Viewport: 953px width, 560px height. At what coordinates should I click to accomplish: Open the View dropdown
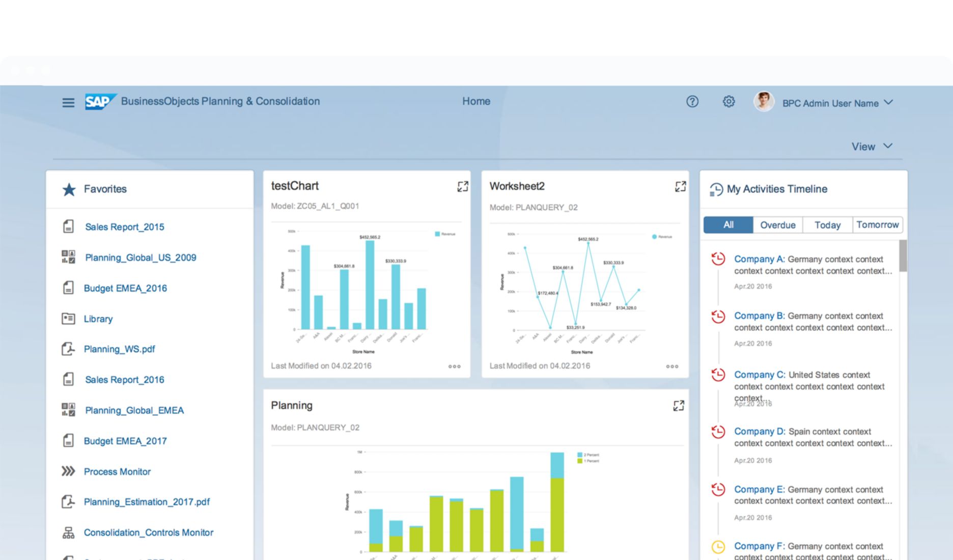tap(872, 146)
